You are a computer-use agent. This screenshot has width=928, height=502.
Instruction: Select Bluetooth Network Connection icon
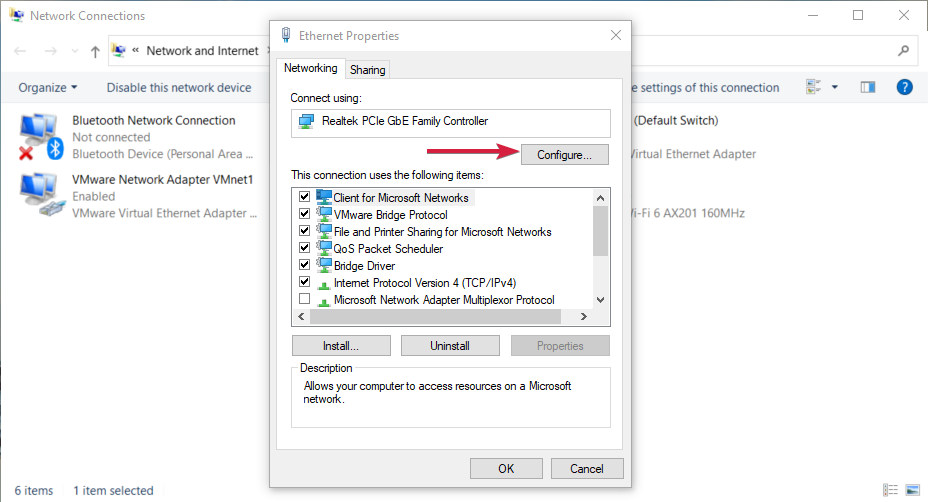(41, 137)
